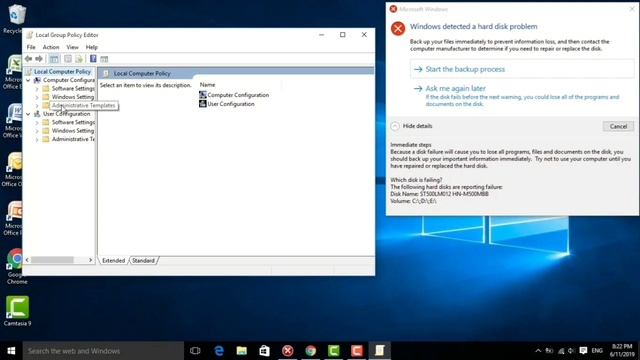Image resolution: width=640 pixels, height=360 pixels.
Task: Click the Forward arrow in Group Policy toolbar
Action: (39, 59)
